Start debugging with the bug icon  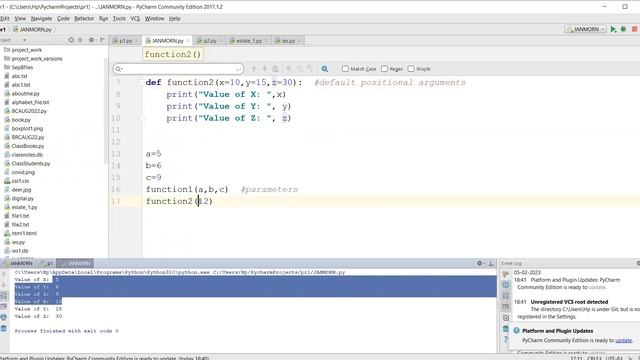click(x=623, y=29)
